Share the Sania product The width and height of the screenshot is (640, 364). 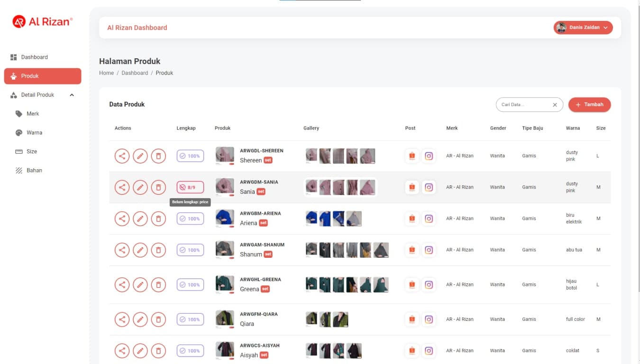[x=122, y=187]
